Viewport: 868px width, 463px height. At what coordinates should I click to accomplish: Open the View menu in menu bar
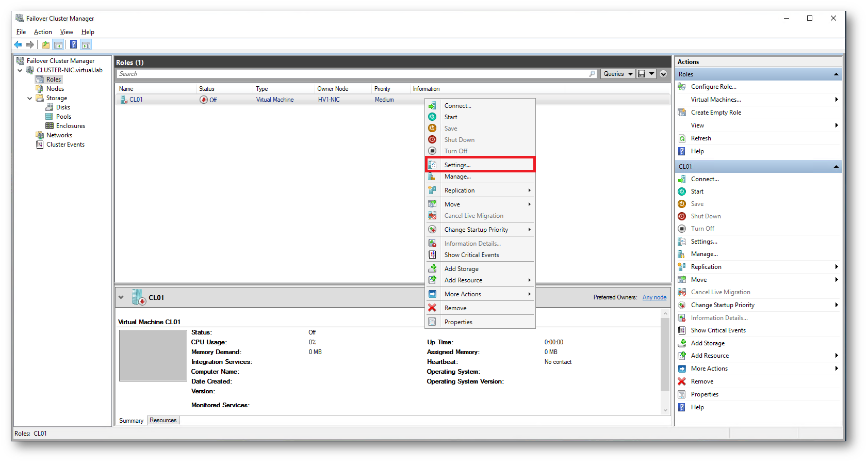click(67, 32)
